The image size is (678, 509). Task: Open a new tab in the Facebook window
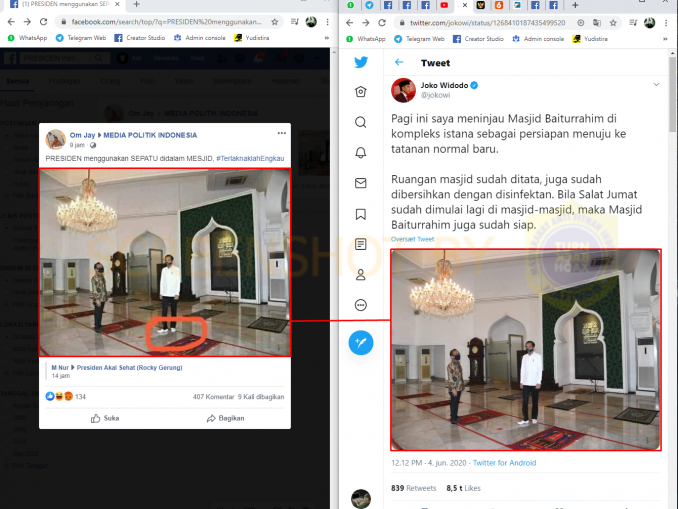coord(136,4)
